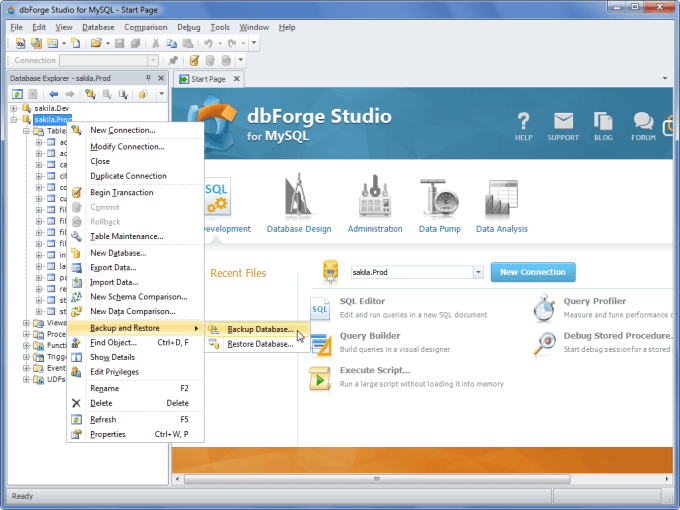Image resolution: width=680 pixels, height=510 pixels.
Task: Click the Open file toolbar icon
Action: 96,43
